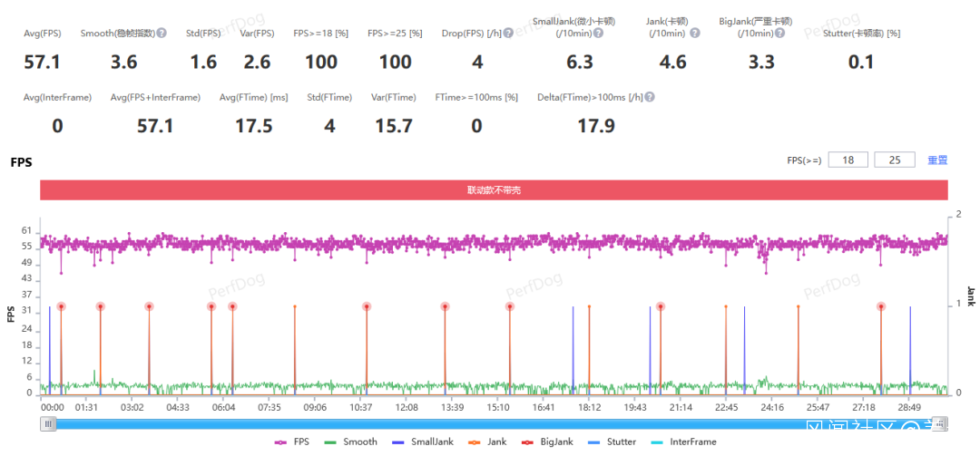Focus the FPS threshold field showing 18

(x=848, y=160)
